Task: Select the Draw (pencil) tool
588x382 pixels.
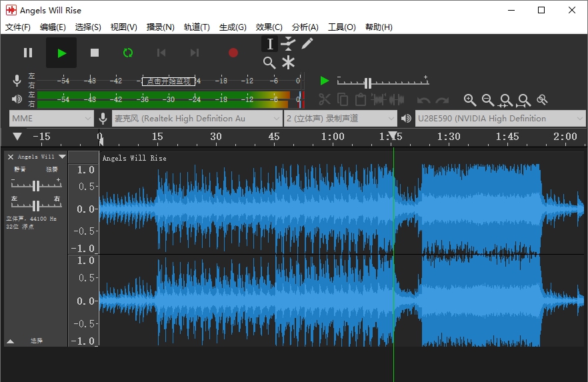Action: coord(307,44)
